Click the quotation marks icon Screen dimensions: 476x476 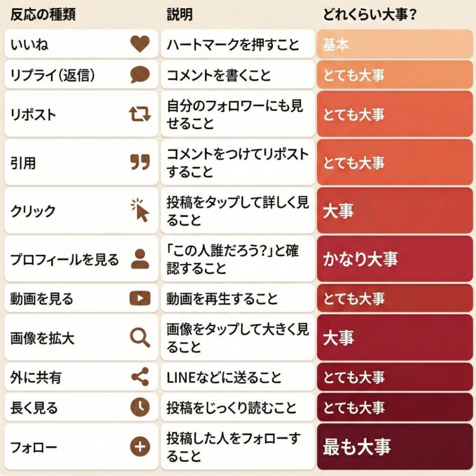(x=139, y=163)
